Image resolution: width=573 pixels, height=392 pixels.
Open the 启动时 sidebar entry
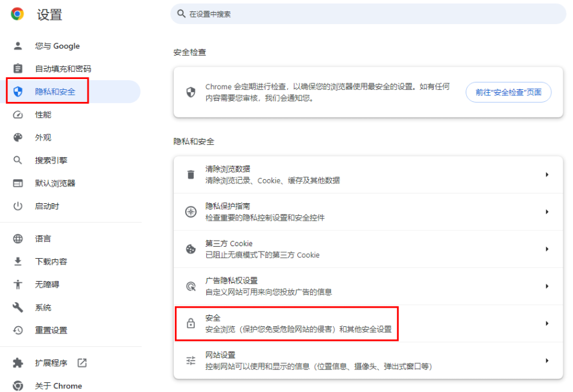(70, 206)
